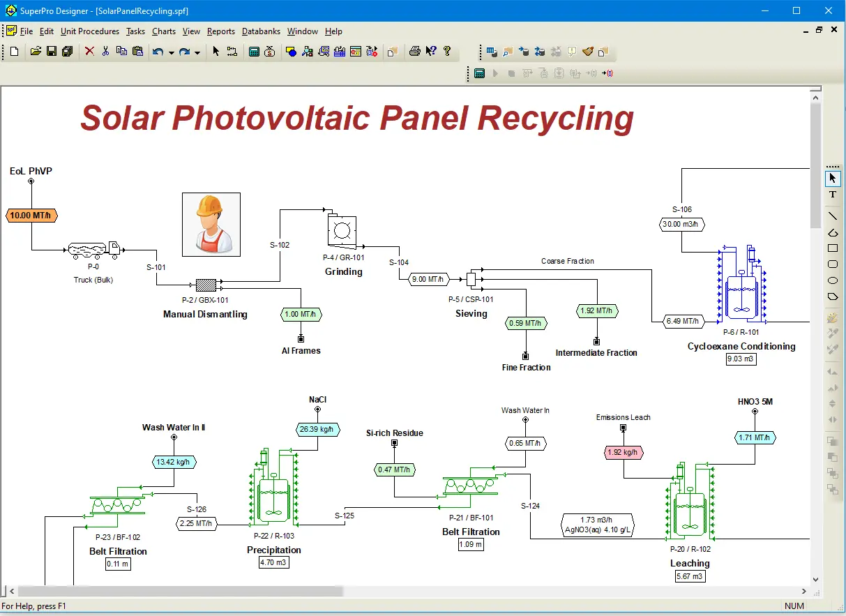The image size is (846, 616).
Task: Click the scissors Cut icon
Action: click(x=105, y=51)
